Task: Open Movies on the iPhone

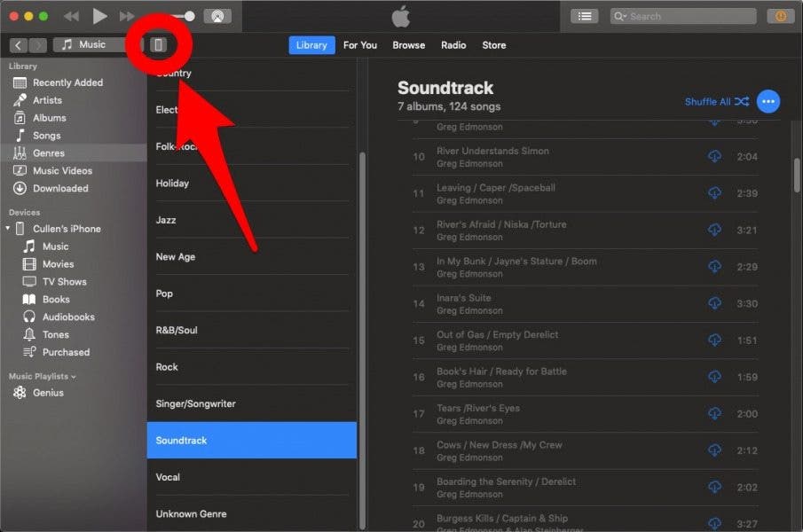Action: click(x=74, y=264)
